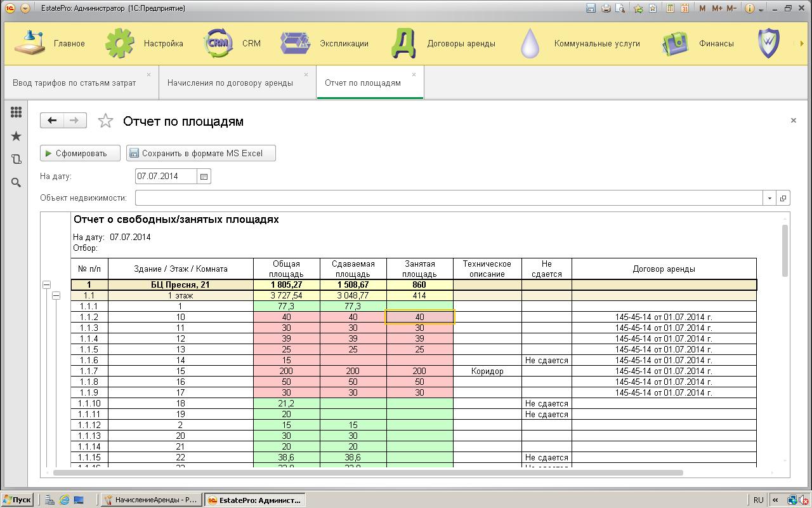Open the calendar icon

pos(685,8)
